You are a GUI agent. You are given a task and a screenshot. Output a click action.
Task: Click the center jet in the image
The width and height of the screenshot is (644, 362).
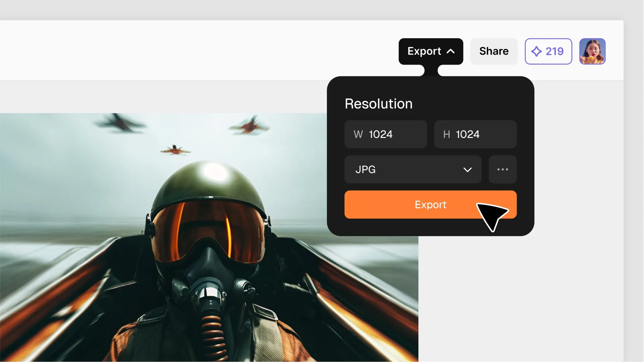coord(175,150)
